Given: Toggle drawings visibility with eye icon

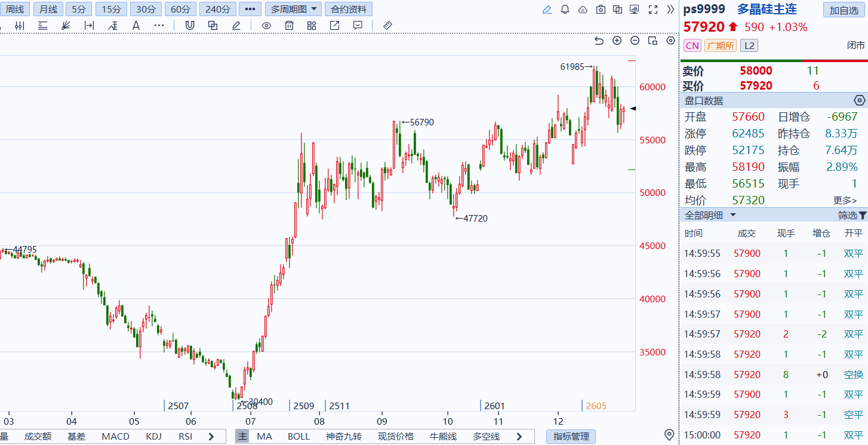Looking at the screenshot, I should (267, 25).
